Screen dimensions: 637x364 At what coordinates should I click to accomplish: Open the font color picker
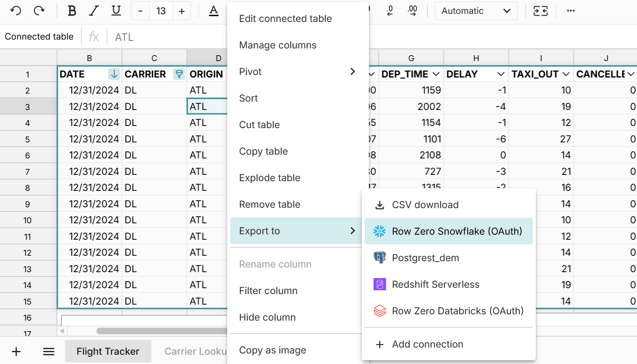pyautogui.click(x=214, y=11)
